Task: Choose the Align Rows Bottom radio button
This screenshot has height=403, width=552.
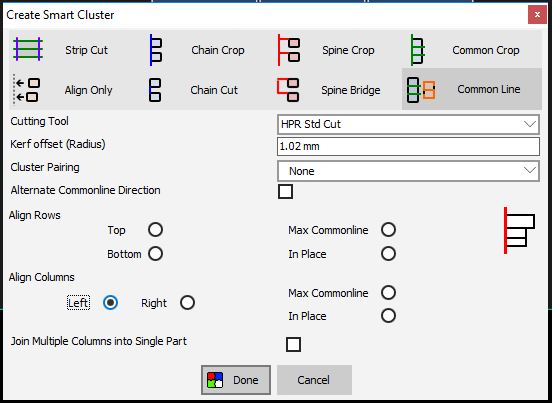Action: [x=155, y=254]
